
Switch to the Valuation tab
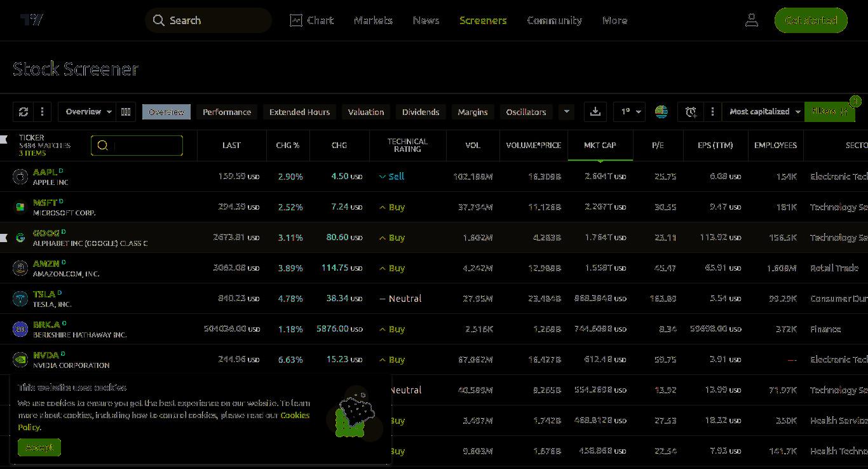(x=366, y=112)
